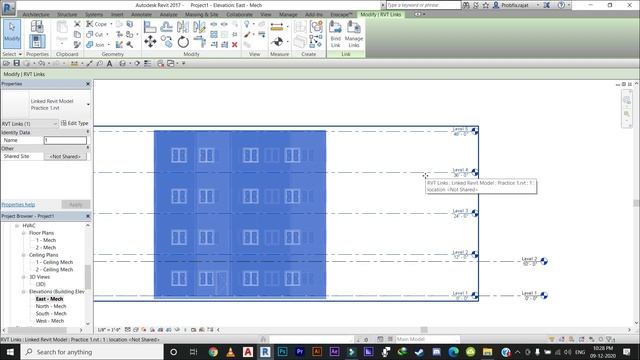Open the Annotate ribbon tab

[x=141, y=14]
